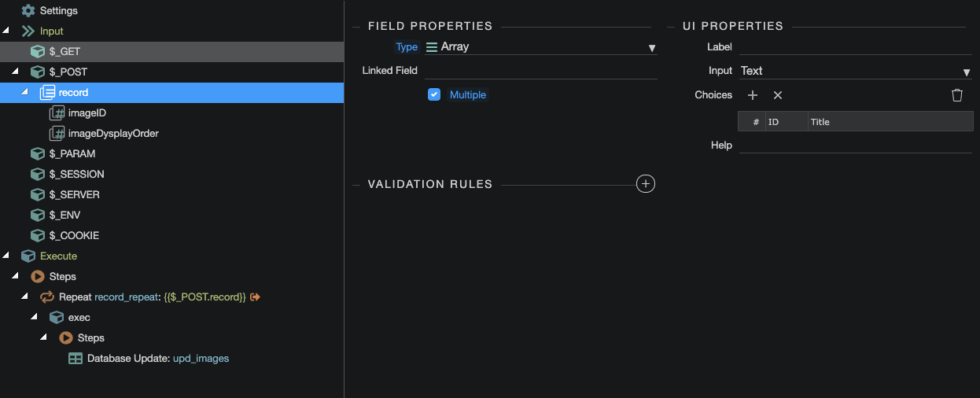This screenshot has width=980, height=398.
Task: Click the output arrow icon on Repeat step
Action: coord(255,297)
